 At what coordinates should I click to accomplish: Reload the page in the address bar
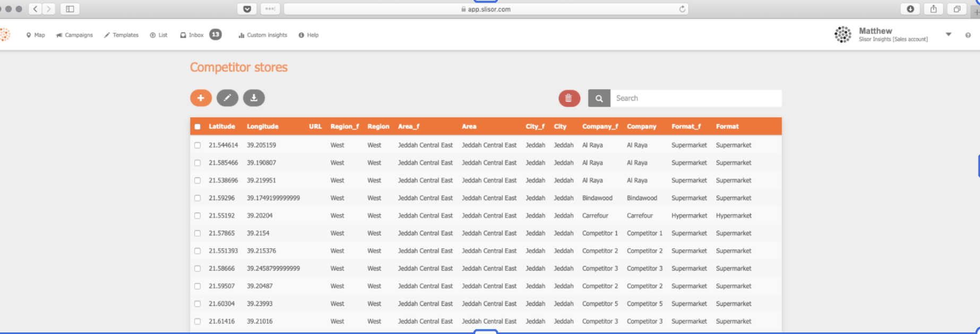(x=682, y=9)
